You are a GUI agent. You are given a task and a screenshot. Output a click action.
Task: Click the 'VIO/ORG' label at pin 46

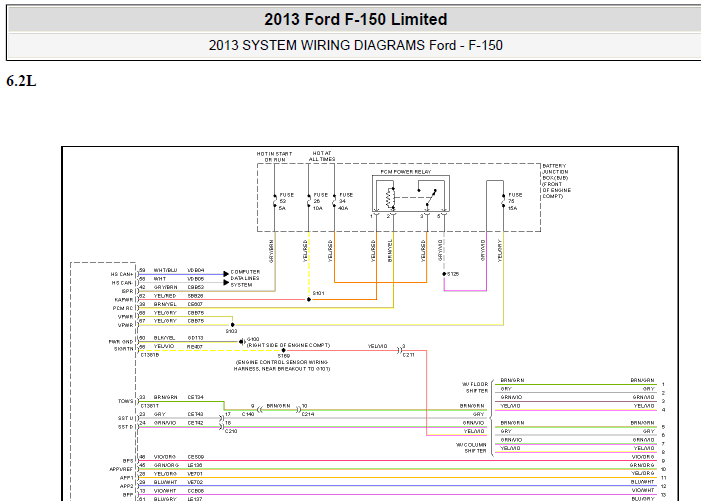[x=165, y=457]
